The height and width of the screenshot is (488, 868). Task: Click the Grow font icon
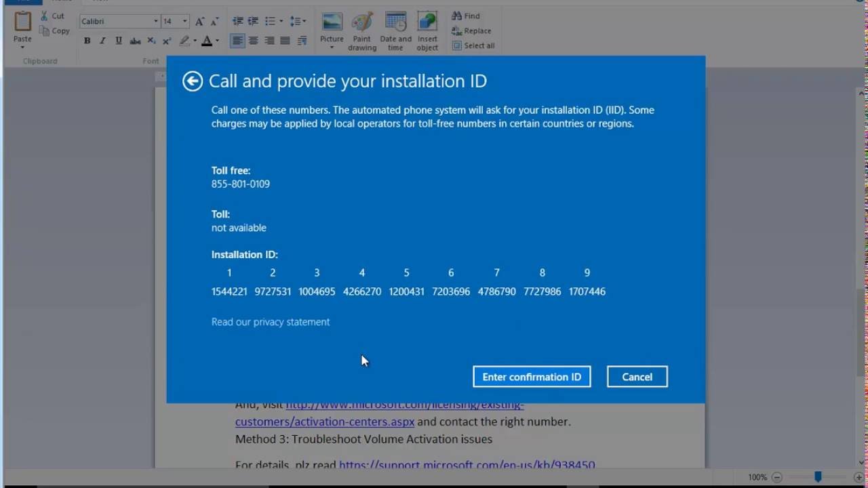(x=199, y=22)
